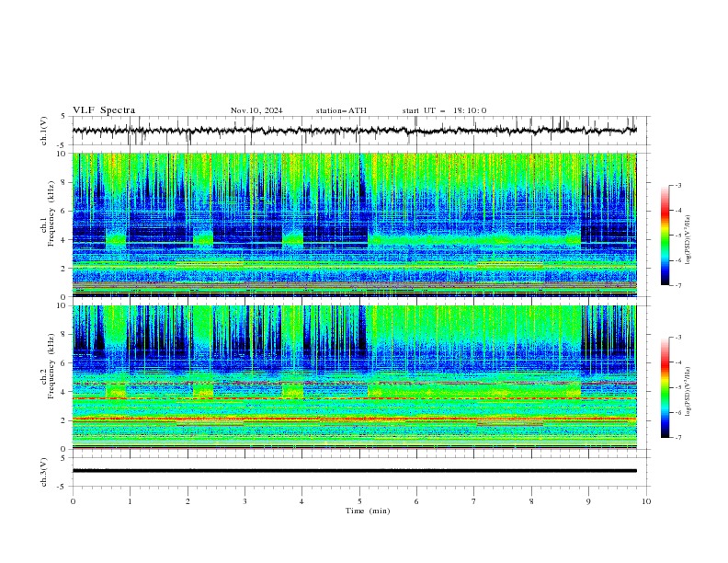This screenshot has width=728, height=563.
Task: Click time axis tick label "9"
Action: click(588, 501)
